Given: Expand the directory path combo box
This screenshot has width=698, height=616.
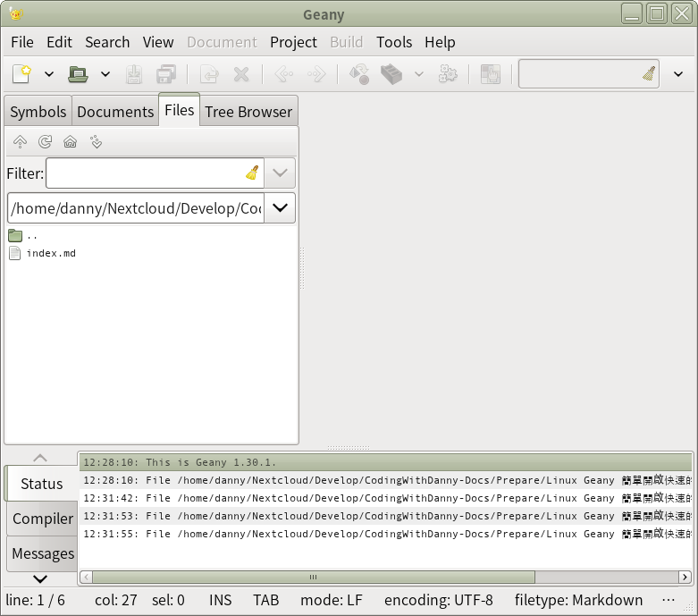Looking at the screenshot, I should (280, 208).
